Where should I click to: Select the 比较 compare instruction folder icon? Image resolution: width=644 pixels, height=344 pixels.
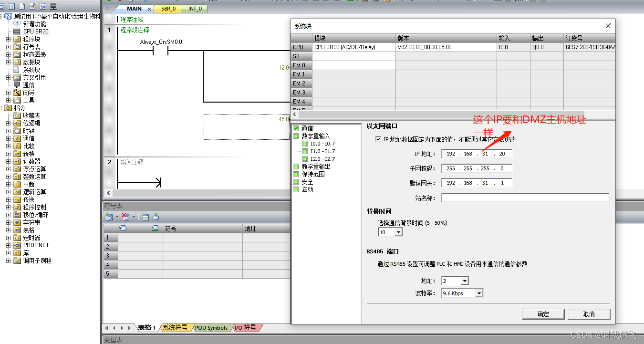tap(17, 146)
